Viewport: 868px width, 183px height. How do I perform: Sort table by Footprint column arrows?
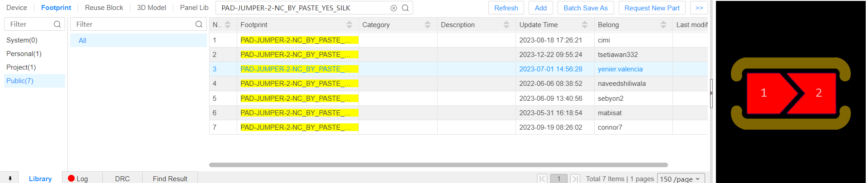[349, 25]
